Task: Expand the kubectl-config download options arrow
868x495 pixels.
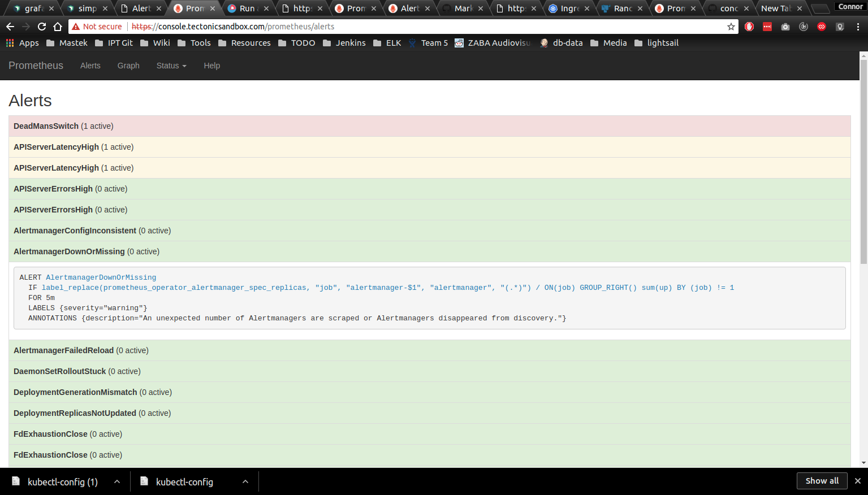Action: (245, 481)
